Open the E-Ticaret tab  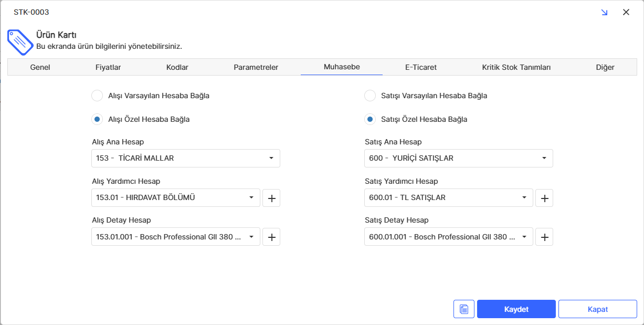pyautogui.click(x=420, y=67)
